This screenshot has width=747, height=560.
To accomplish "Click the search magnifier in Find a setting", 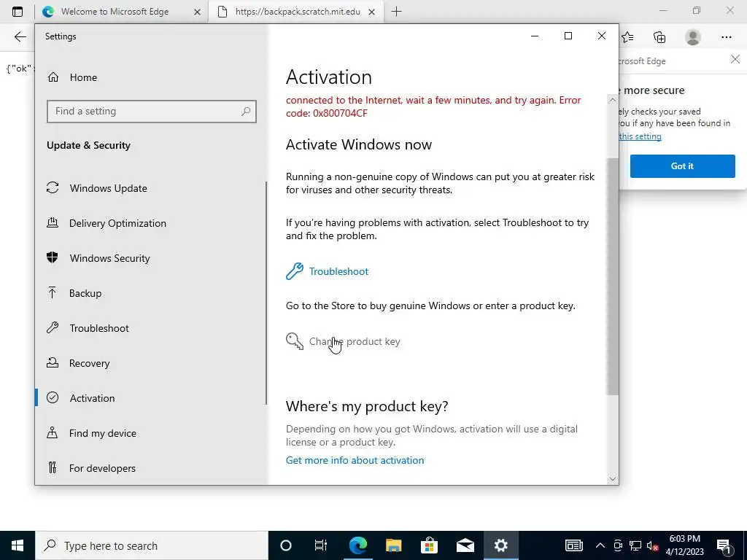I will [x=246, y=112].
